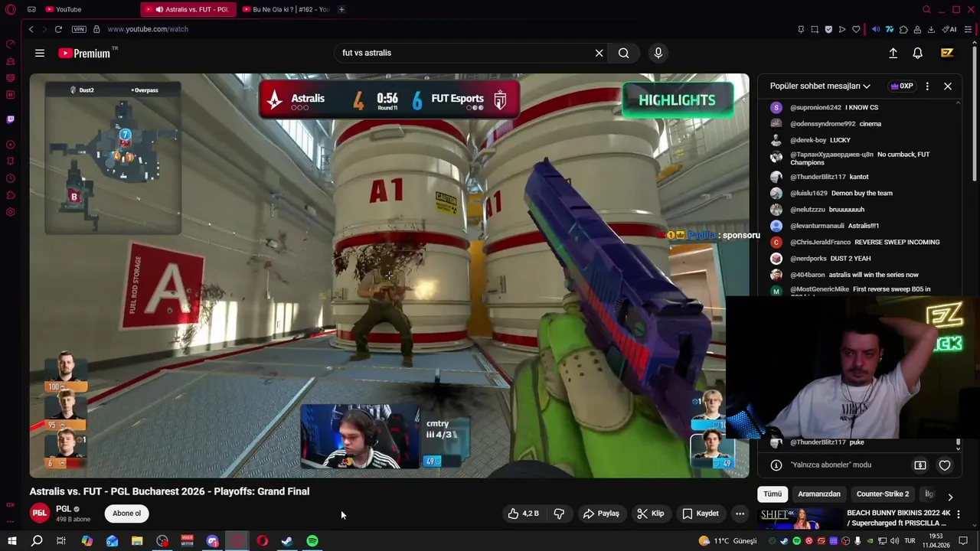The image size is (980, 551).
Task: Open YouTube notifications bell
Action: tap(917, 53)
